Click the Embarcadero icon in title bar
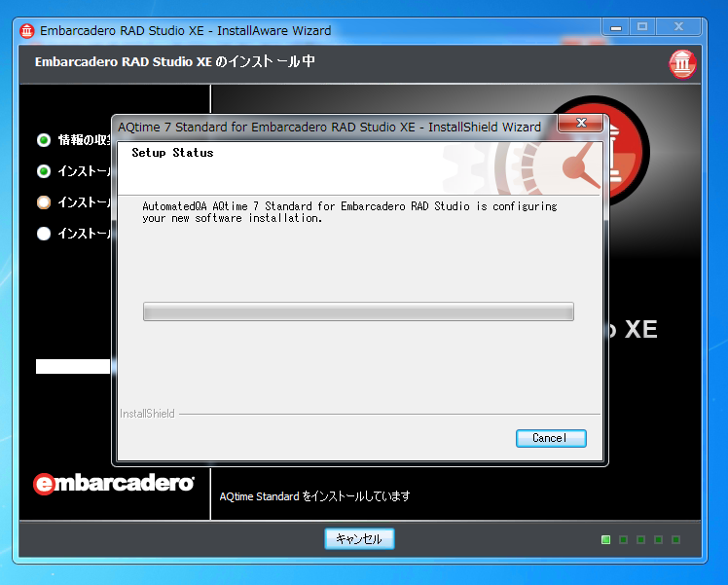This screenshot has height=585, width=728. (x=27, y=31)
